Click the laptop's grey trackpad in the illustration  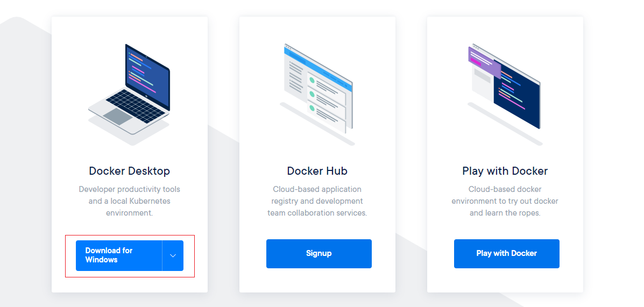click(118, 117)
